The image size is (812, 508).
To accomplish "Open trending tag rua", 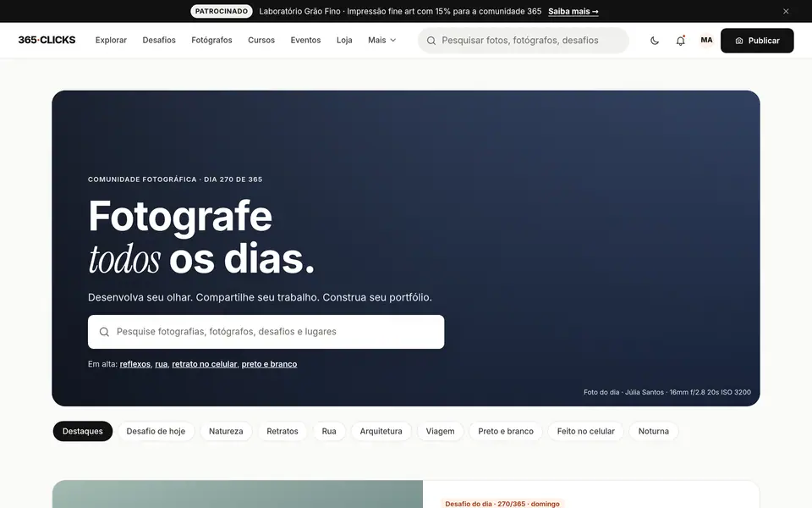I will pos(161,364).
